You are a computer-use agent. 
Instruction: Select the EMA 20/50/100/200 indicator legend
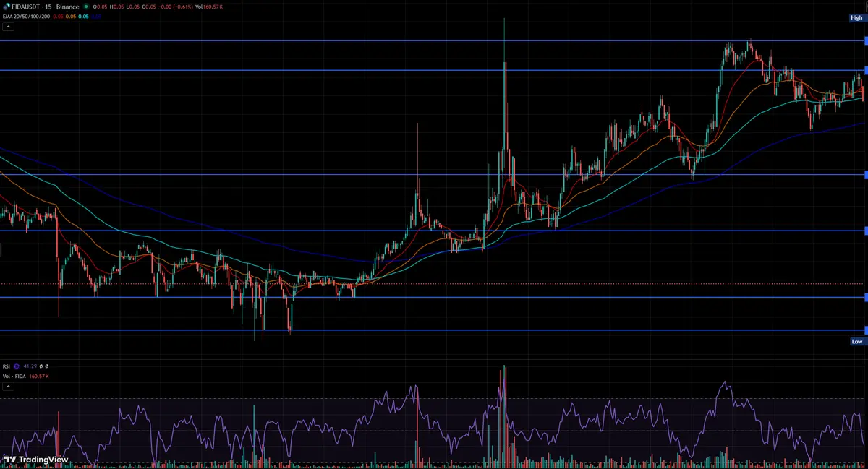[26, 17]
